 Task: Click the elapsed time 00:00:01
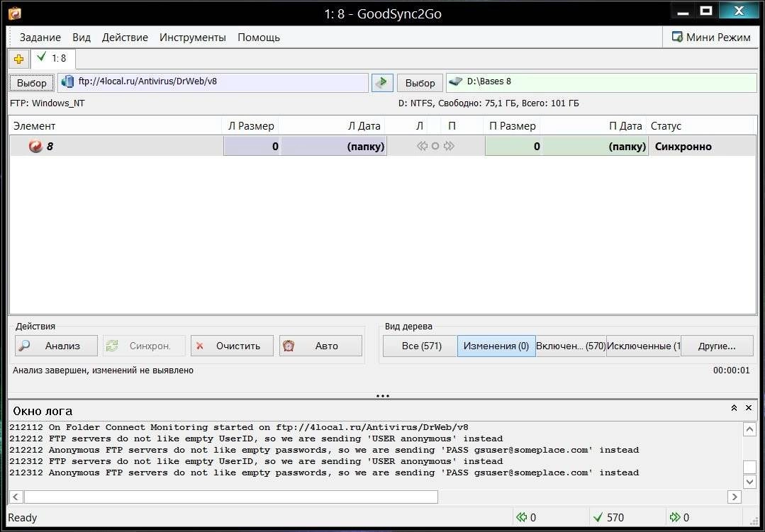[732, 370]
